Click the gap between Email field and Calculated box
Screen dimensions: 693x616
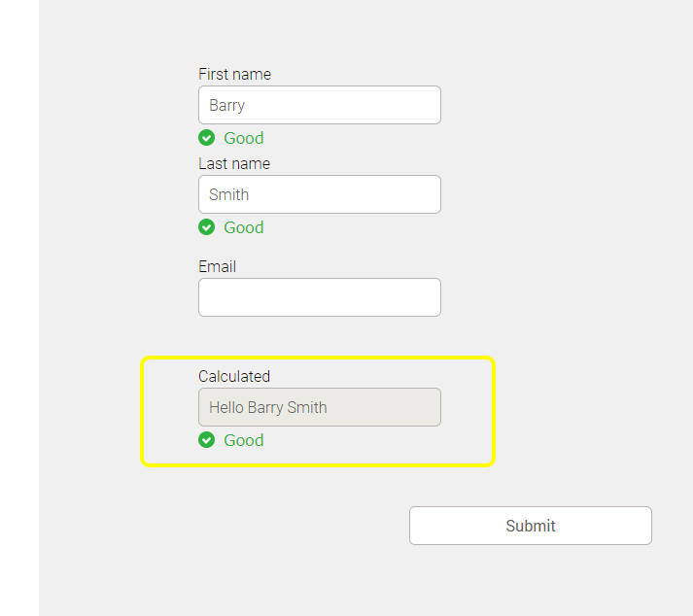[319, 336]
